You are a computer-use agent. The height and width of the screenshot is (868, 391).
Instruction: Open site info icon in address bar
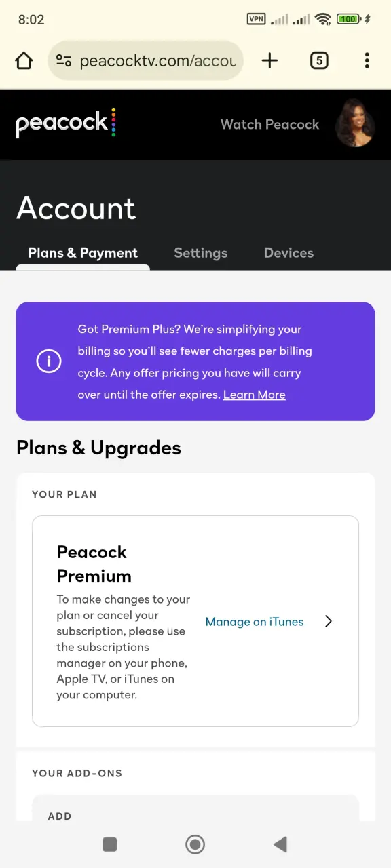tap(64, 61)
